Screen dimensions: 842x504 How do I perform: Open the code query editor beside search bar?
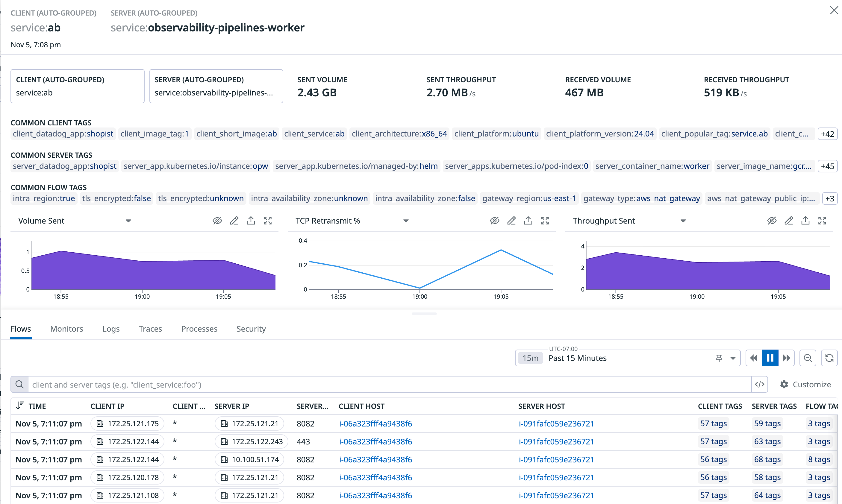(760, 384)
